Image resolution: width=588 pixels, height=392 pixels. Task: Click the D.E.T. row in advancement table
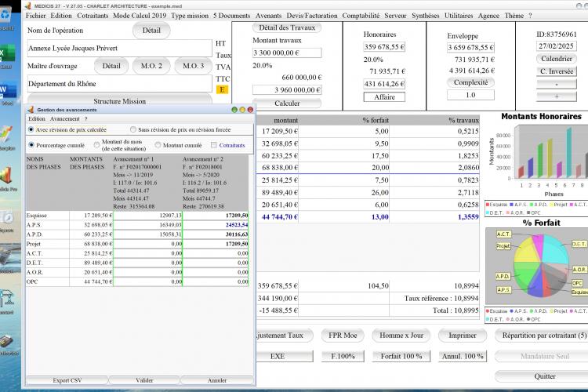pyautogui.click(x=137, y=263)
